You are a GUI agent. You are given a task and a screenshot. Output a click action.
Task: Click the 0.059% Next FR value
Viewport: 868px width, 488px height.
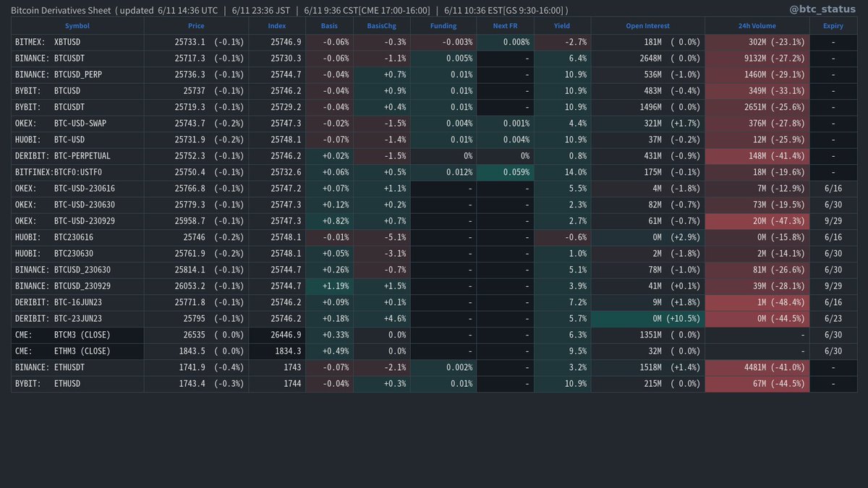pyautogui.click(x=516, y=172)
